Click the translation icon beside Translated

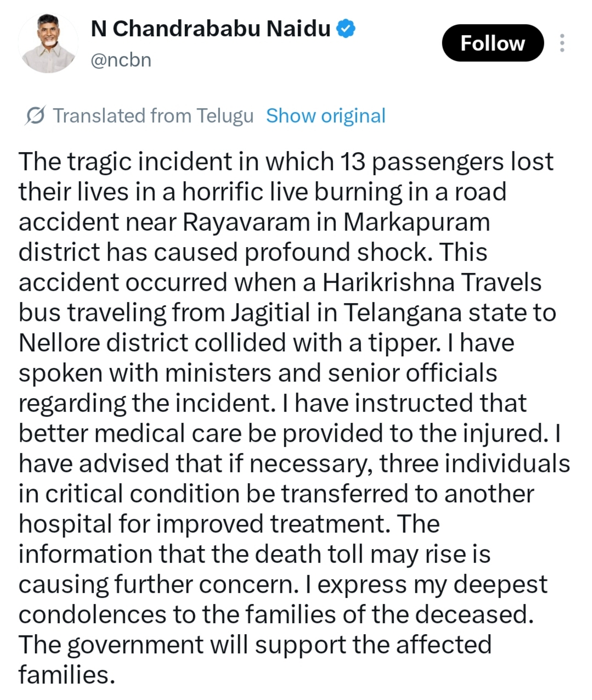pyautogui.click(x=35, y=116)
